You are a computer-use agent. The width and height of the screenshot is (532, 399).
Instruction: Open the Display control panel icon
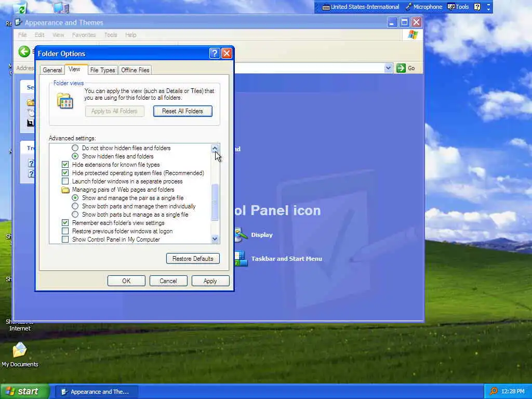coord(241,235)
